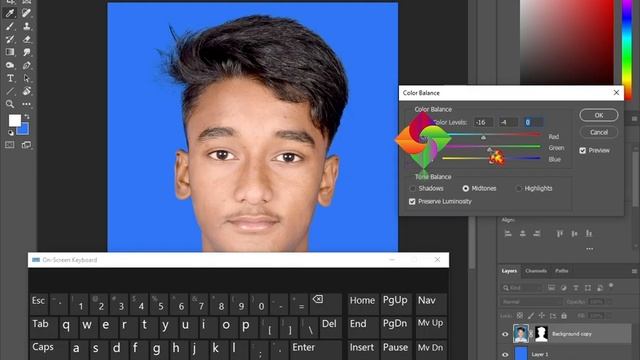Image resolution: width=640 pixels, height=360 pixels.
Task: Click the Layer 1 blue thumbnail
Action: [521, 353]
